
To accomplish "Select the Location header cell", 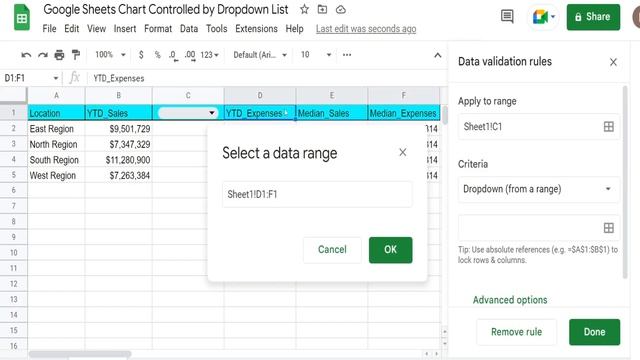I will 56,113.
